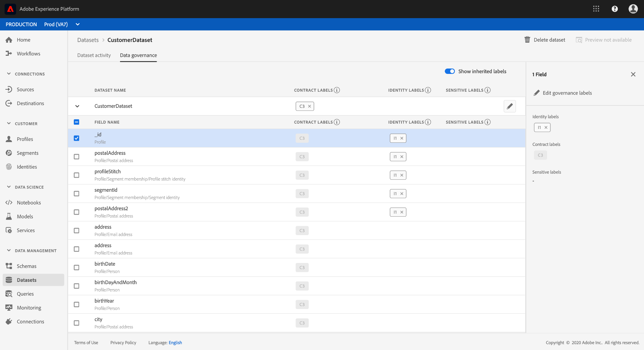Open Schemas from the sidebar
This screenshot has height=350, width=644.
point(26,266)
